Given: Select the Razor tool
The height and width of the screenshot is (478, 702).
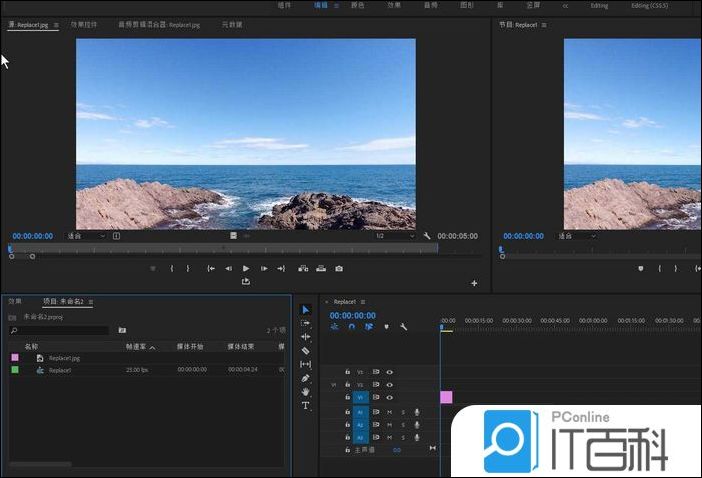Looking at the screenshot, I should point(306,351).
